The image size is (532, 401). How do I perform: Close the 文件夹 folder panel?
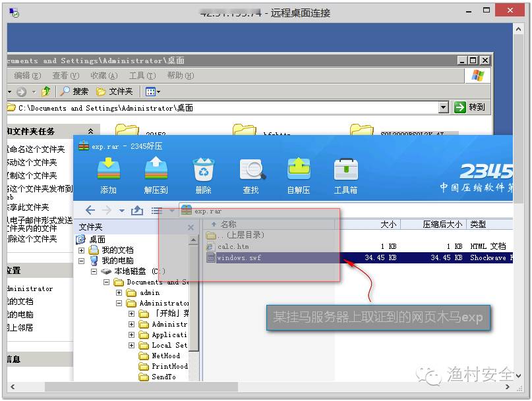point(191,227)
